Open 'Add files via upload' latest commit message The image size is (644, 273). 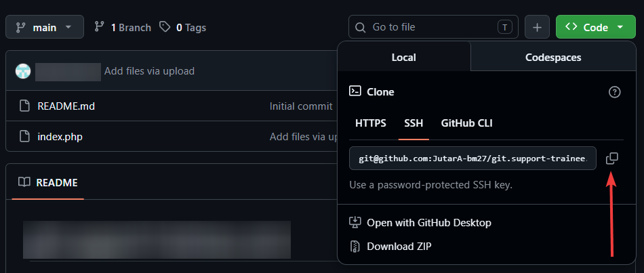(x=149, y=71)
